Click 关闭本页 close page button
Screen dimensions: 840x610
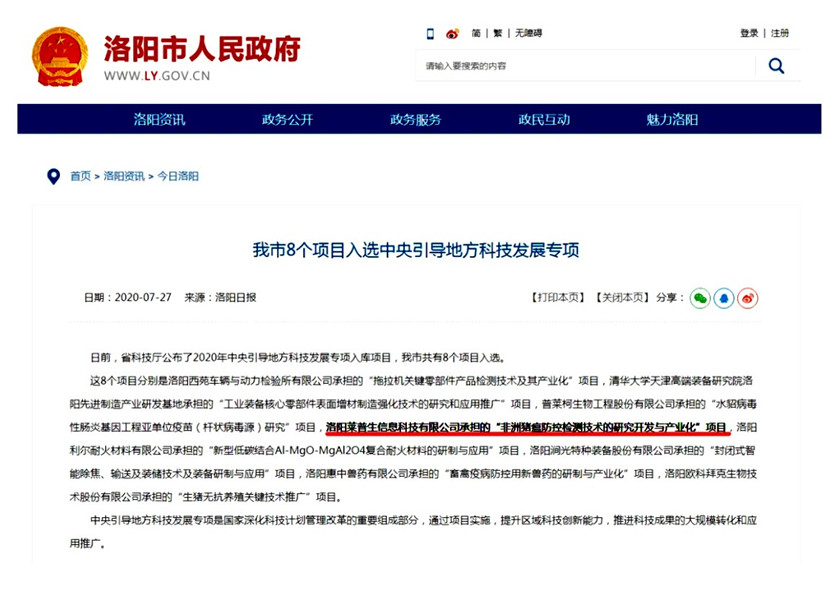[x=622, y=297]
